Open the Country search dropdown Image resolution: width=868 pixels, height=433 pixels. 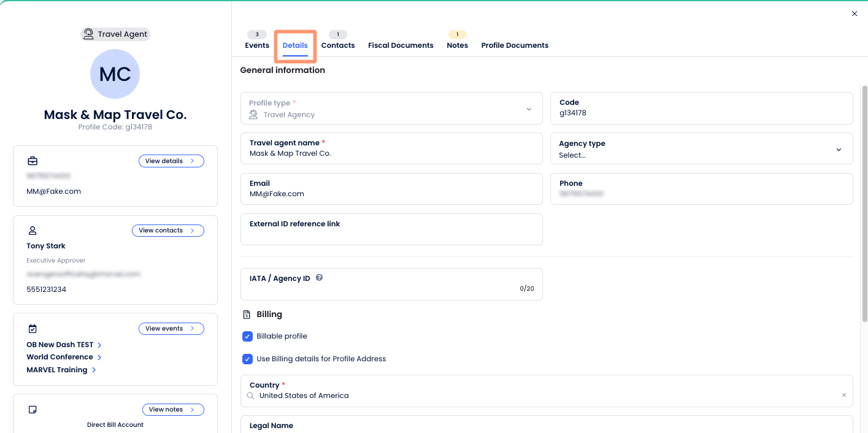pos(540,396)
